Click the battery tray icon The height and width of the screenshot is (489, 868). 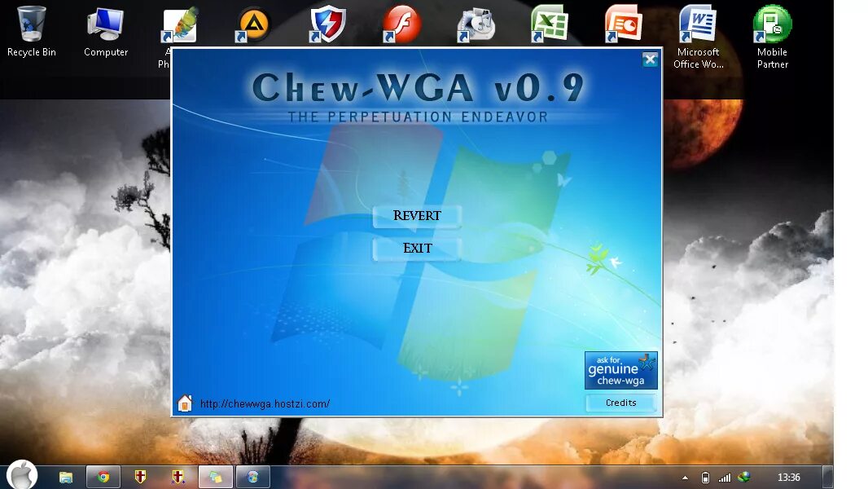tap(704, 478)
